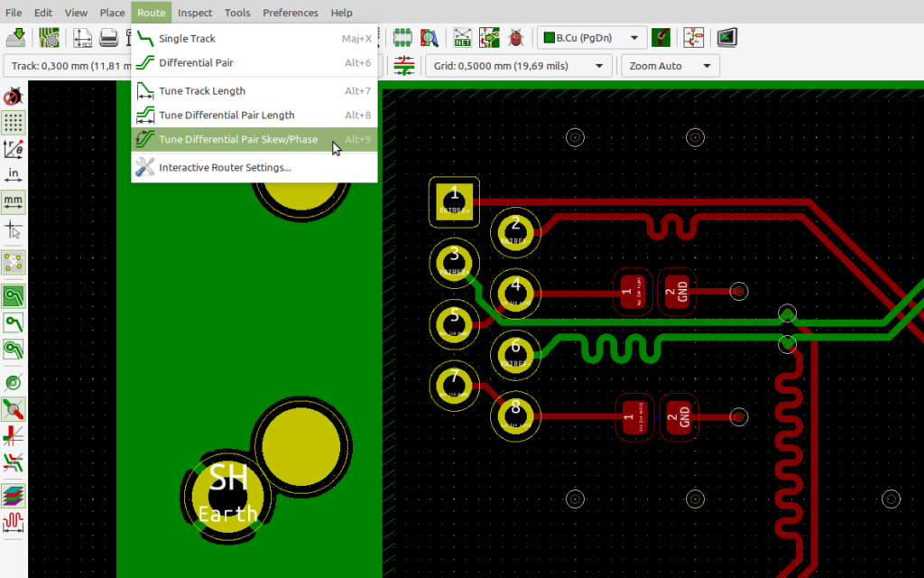924x578 pixels.
Task: Update PCB from schematic icon
Action: tap(489, 38)
